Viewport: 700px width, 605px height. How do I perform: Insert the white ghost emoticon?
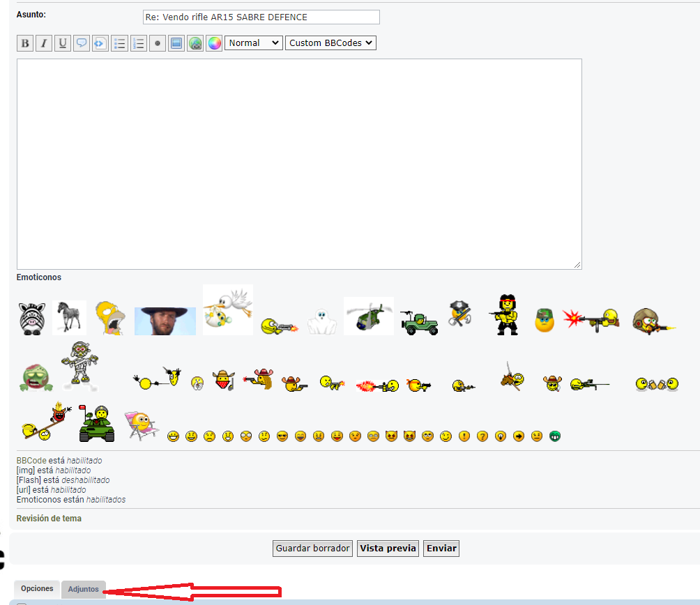pos(322,322)
